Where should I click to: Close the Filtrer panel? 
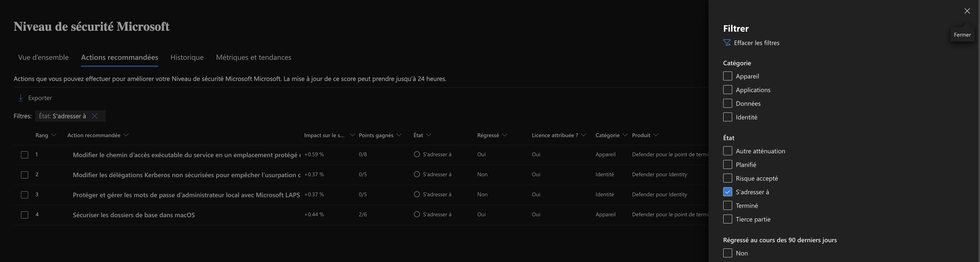967,11
